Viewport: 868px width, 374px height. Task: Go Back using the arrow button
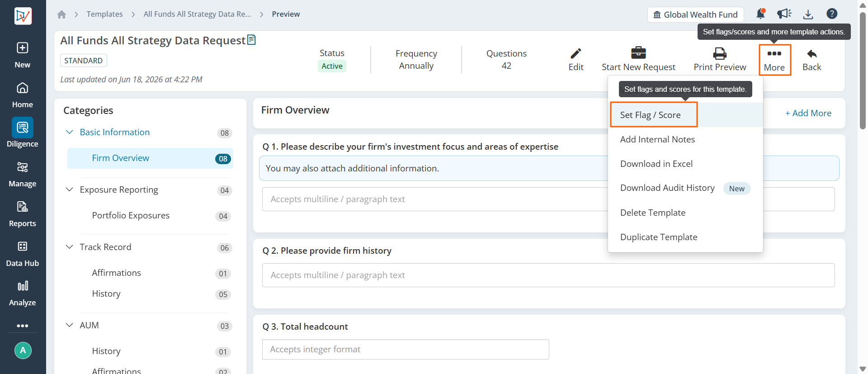(812, 60)
